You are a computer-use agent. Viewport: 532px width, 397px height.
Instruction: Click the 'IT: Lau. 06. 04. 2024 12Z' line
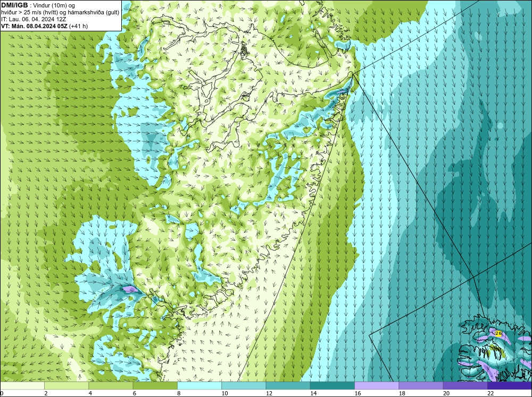coord(34,19)
